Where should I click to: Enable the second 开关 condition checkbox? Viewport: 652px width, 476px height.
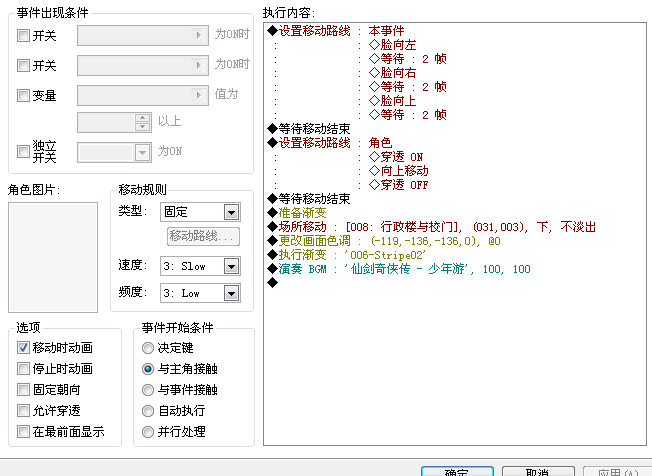(x=23, y=65)
